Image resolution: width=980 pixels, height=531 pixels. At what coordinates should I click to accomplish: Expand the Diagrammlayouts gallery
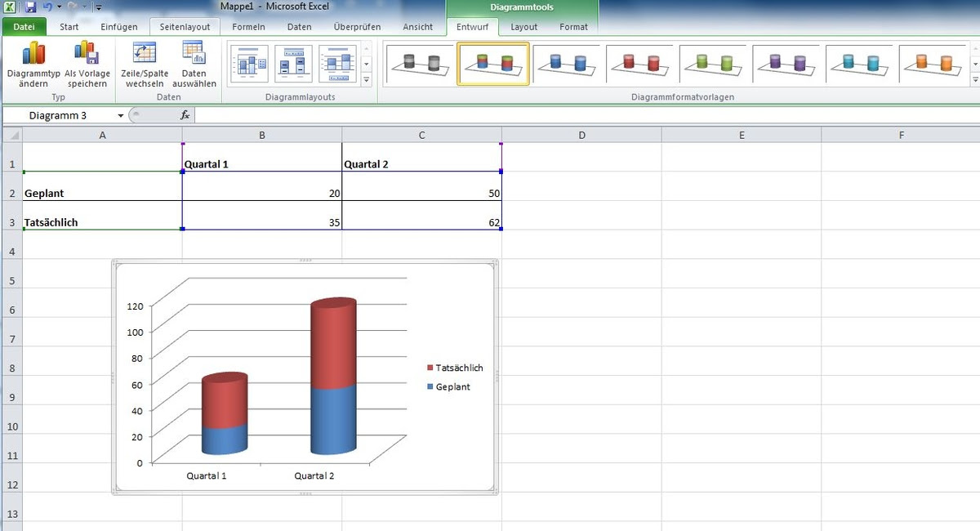(x=367, y=80)
